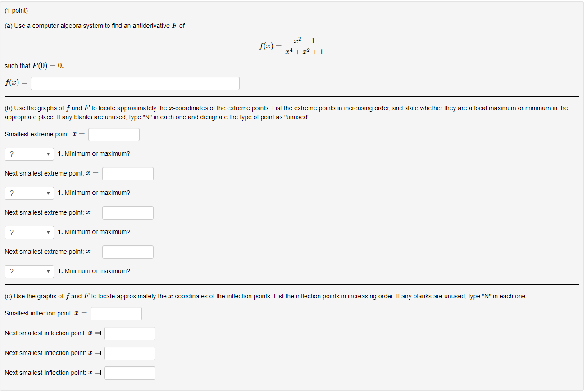Select the second Next smallest inflection point box

(x=129, y=353)
